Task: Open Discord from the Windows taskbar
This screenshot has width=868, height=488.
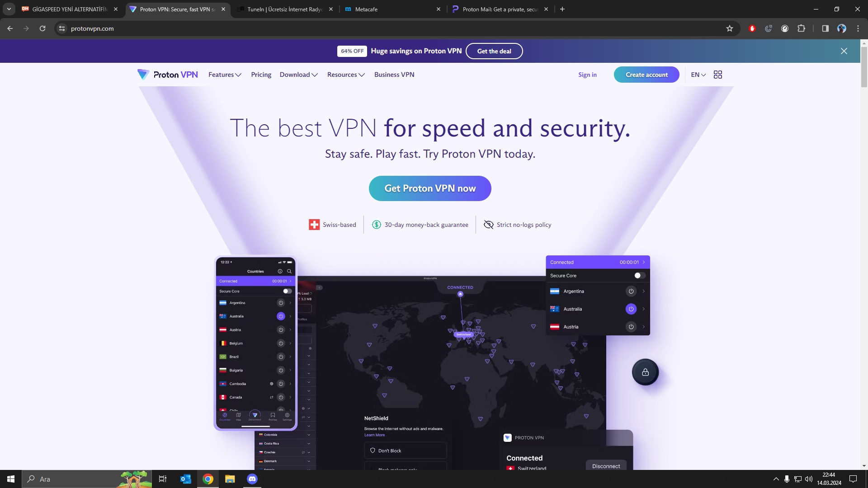Action: [252, 479]
